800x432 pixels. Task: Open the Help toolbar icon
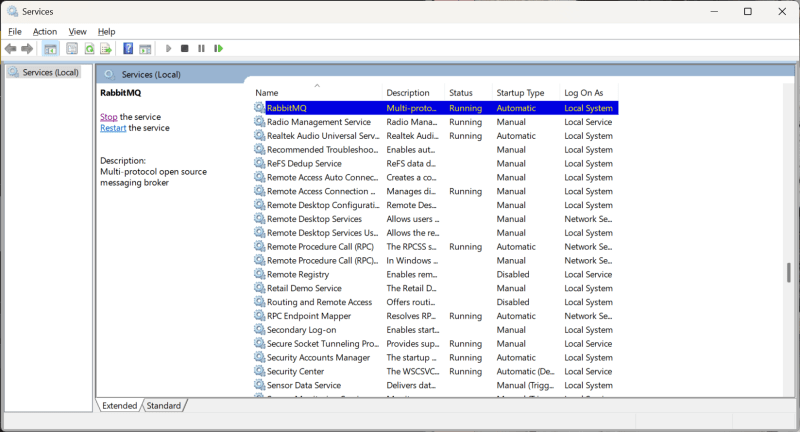point(128,48)
